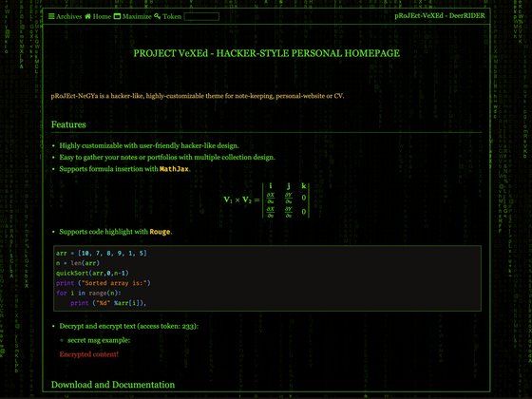The width and height of the screenshot is (532, 399).
Task: Click the 'n = len(arr)' code line
Action: 78,263
